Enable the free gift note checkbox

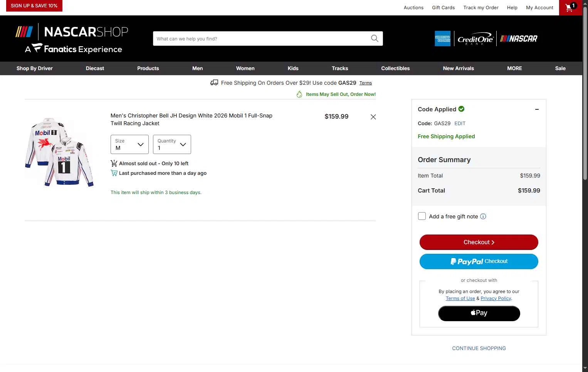click(422, 216)
